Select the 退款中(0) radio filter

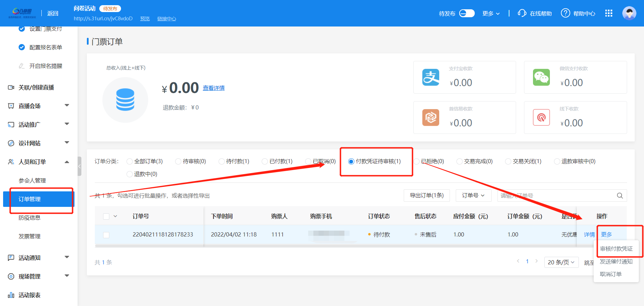click(x=130, y=174)
